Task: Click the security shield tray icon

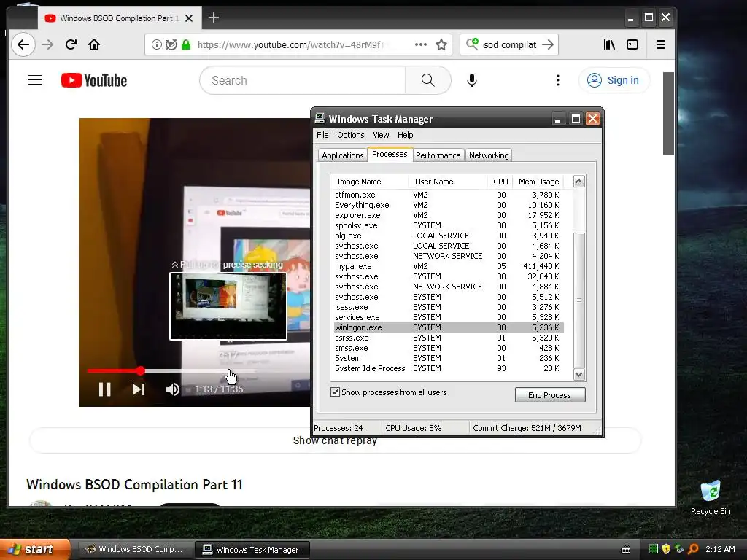Action: [666, 549]
